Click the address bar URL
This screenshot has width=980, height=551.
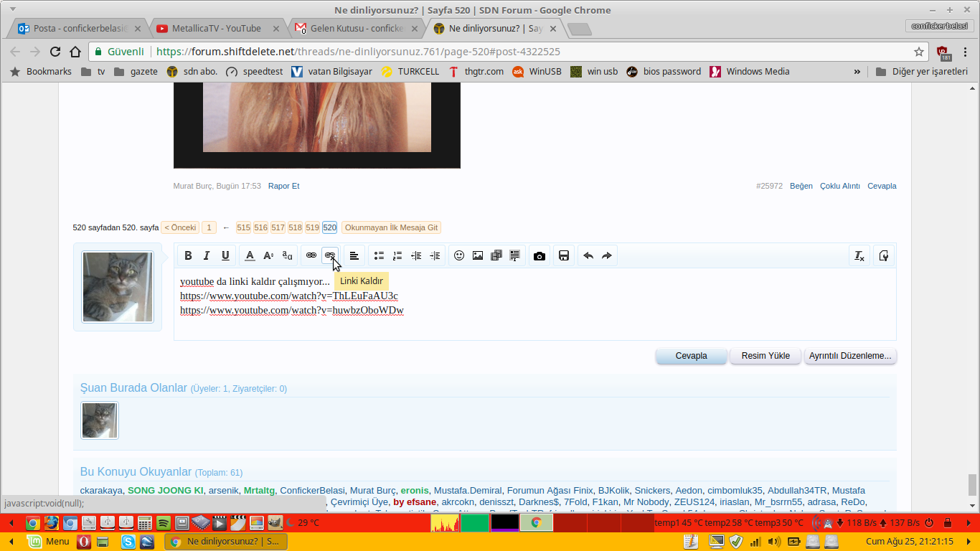[x=358, y=52]
